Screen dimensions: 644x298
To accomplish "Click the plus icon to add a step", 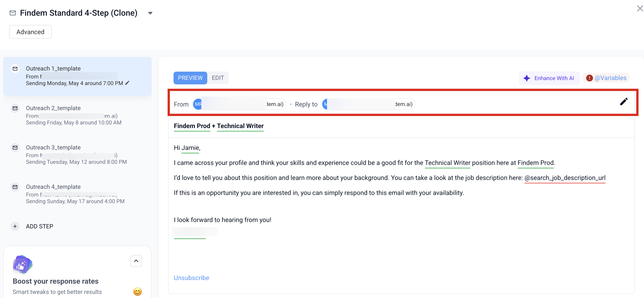I will point(15,226).
